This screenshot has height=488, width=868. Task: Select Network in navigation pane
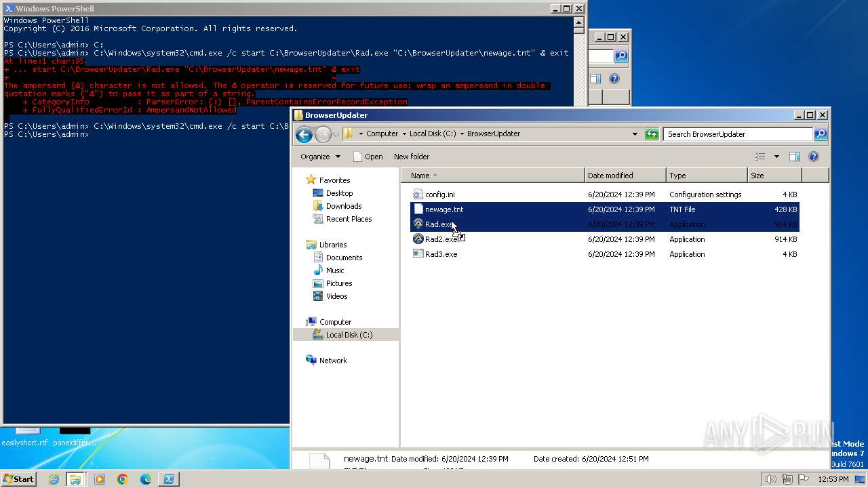[333, 361]
